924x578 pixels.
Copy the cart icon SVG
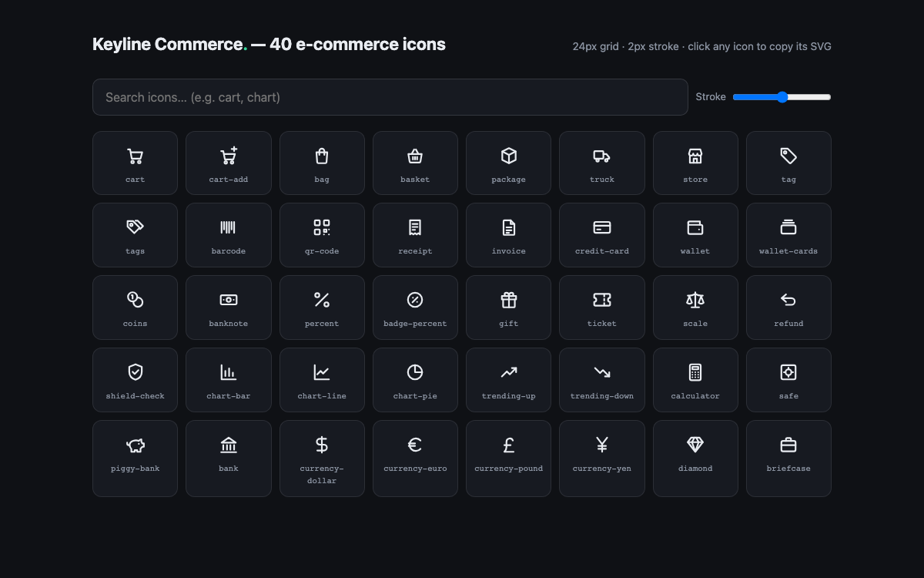(135, 163)
